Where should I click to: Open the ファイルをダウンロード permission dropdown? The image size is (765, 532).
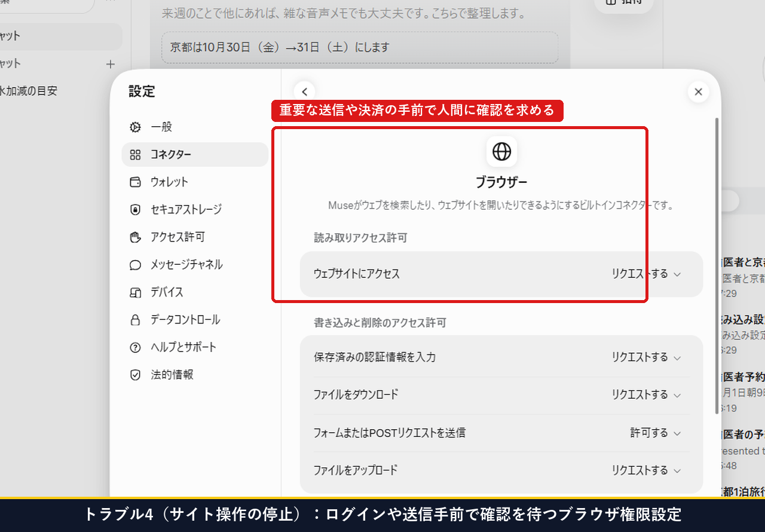646,395
